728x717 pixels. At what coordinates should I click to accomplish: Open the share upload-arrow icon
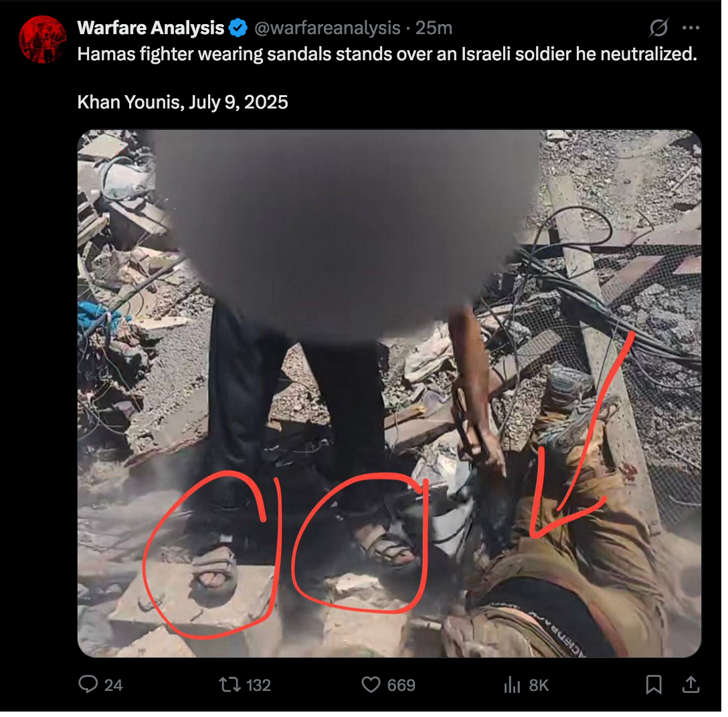(x=691, y=684)
